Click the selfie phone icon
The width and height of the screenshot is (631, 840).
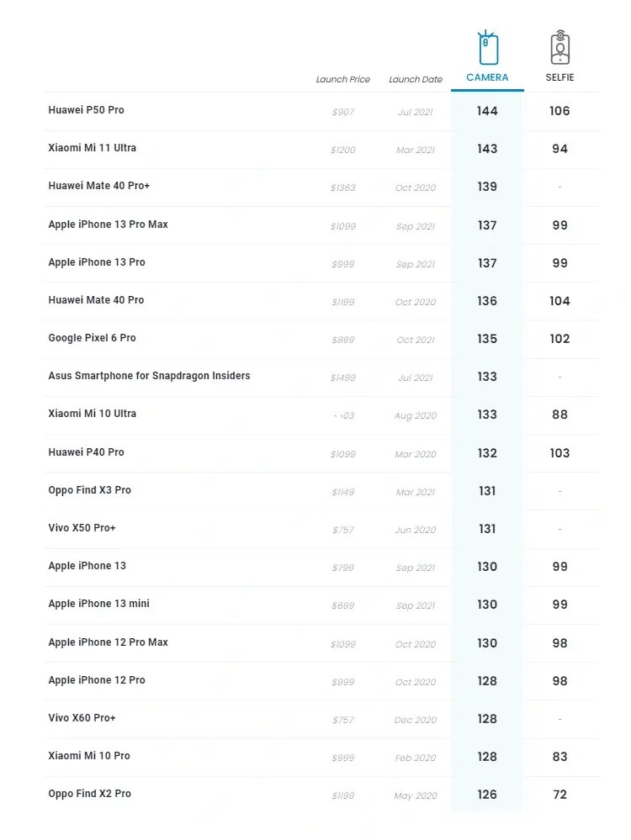559,48
